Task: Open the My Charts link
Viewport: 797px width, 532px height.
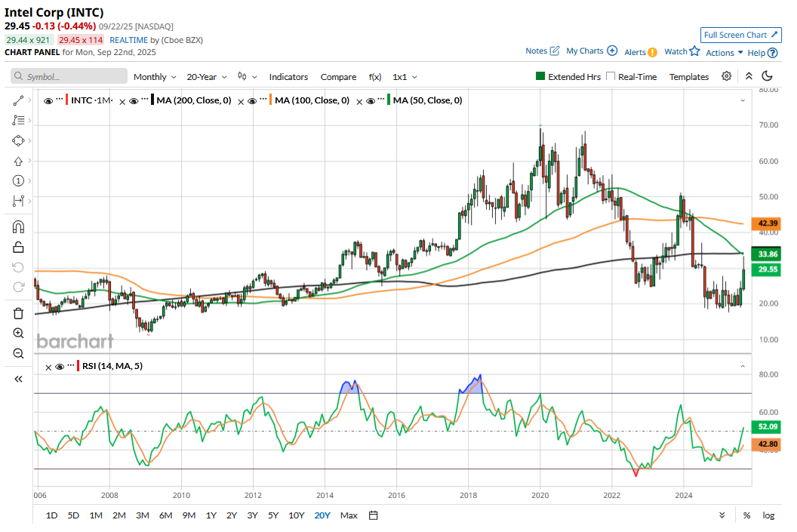Action: click(591, 51)
